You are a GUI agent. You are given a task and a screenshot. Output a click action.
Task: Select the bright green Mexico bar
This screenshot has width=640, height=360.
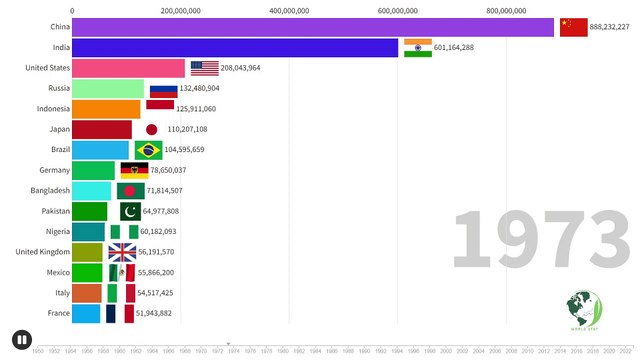click(87, 273)
